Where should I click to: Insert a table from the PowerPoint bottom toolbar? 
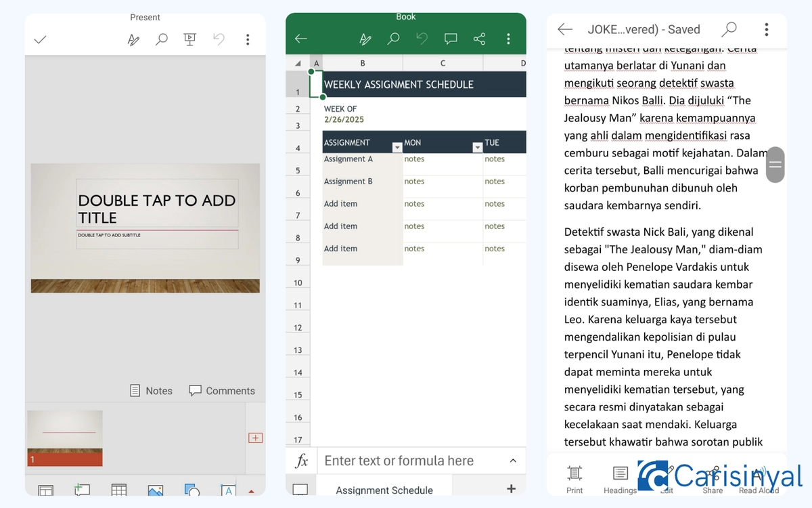tap(119, 490)
